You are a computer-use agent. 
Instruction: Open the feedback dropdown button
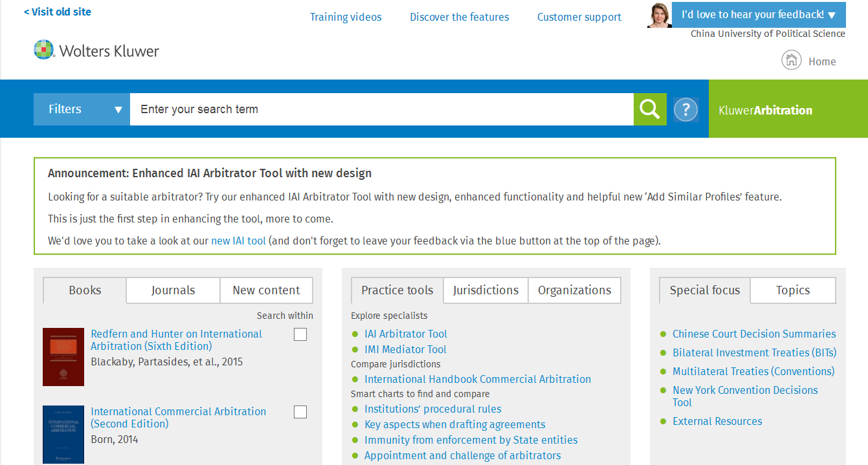pos(759,14)
